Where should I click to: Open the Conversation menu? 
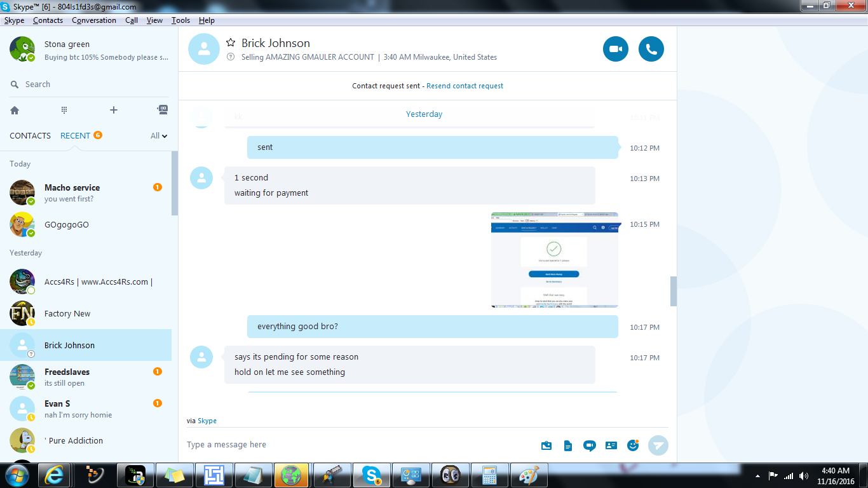pos(94,20)
